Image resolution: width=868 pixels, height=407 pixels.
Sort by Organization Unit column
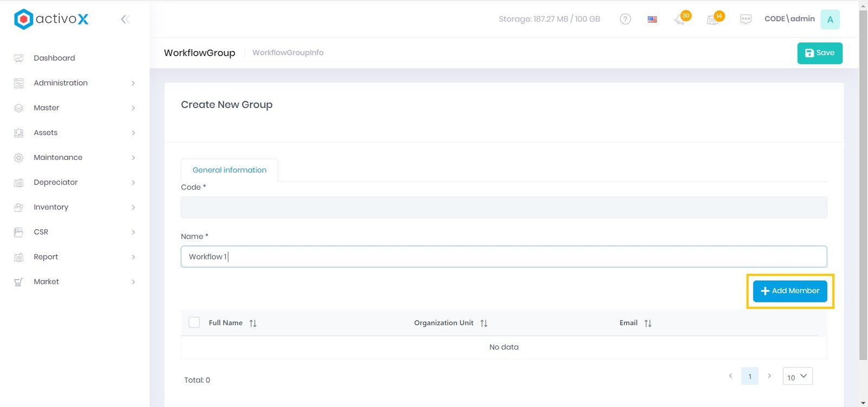[x=483, y=323]
